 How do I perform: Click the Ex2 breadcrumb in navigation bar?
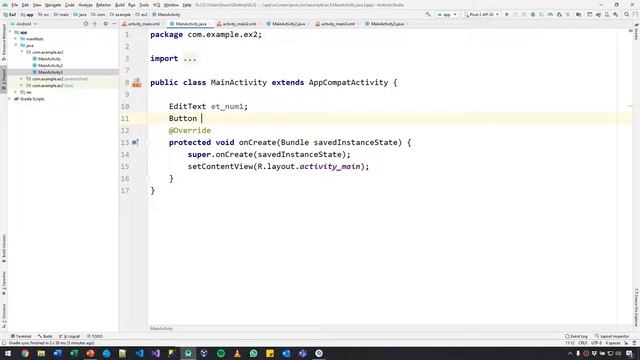10,14
